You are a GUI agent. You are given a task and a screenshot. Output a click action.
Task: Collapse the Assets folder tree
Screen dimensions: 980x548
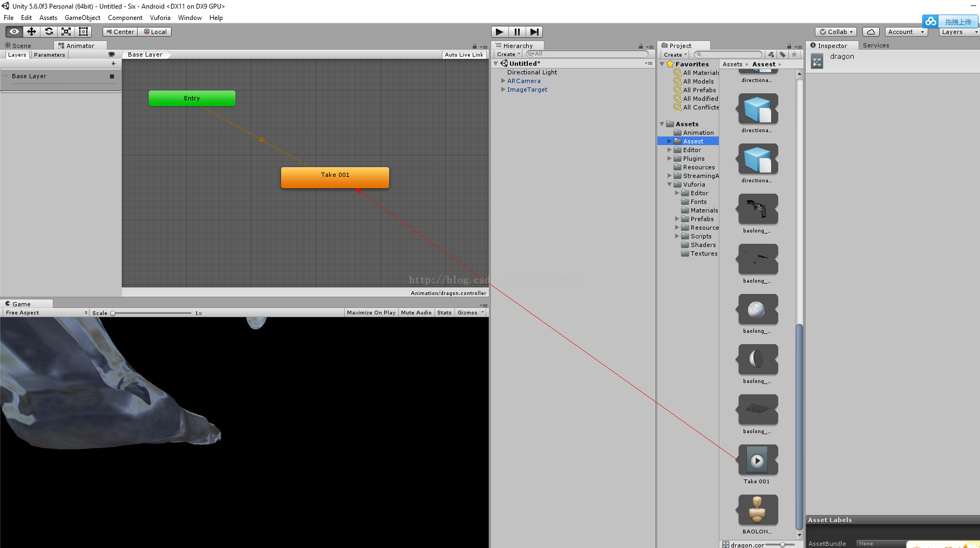(x=662, y=124)
